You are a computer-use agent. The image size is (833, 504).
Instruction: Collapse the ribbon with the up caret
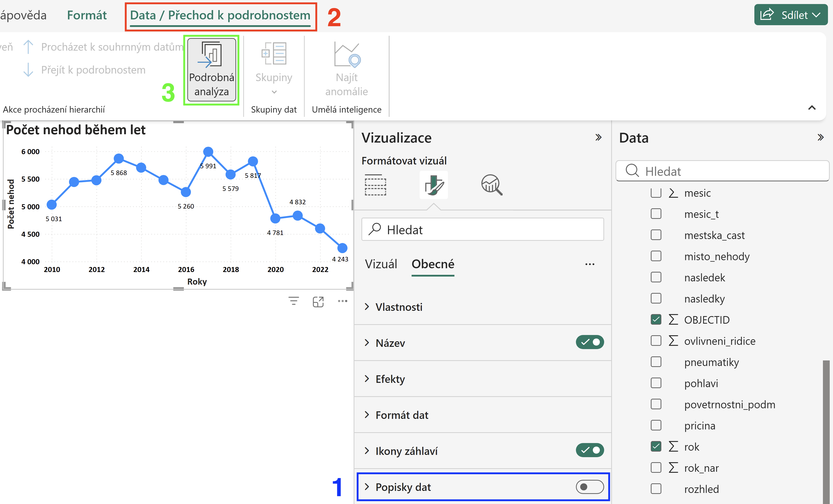812,108
